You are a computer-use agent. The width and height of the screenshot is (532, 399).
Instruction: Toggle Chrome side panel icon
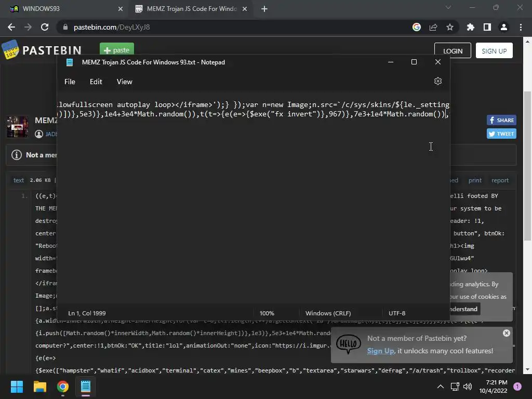point(487,27)
